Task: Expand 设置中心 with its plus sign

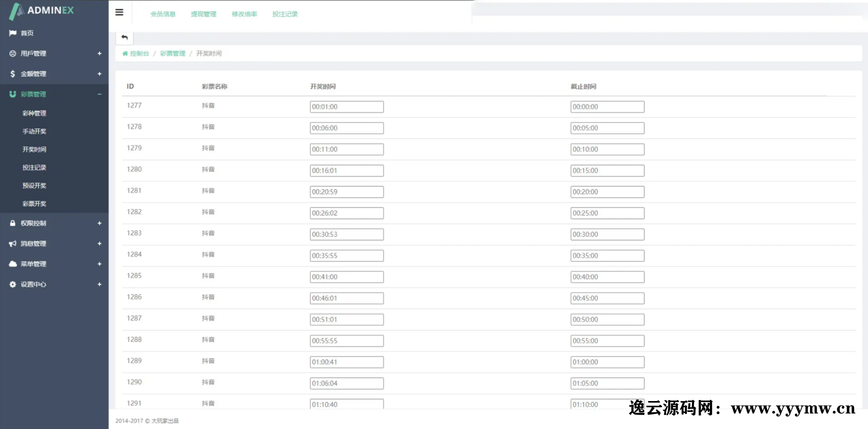Action: pyautogui.click(x=99, y=284)
